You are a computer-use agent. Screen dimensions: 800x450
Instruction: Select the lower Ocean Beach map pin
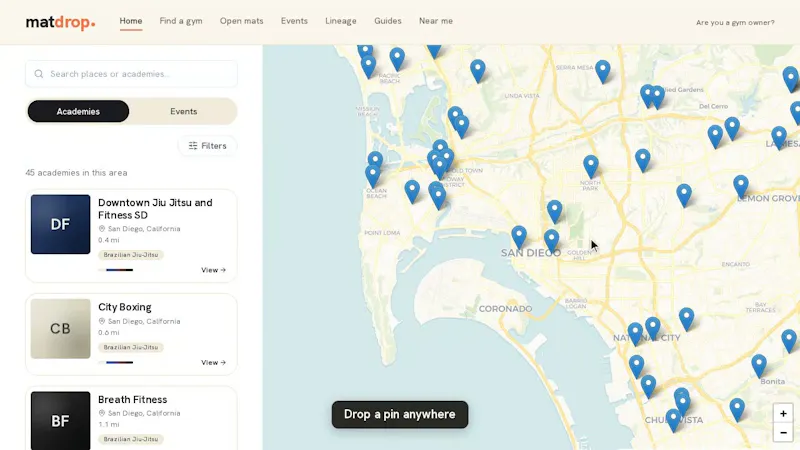(x=372, y=177)
